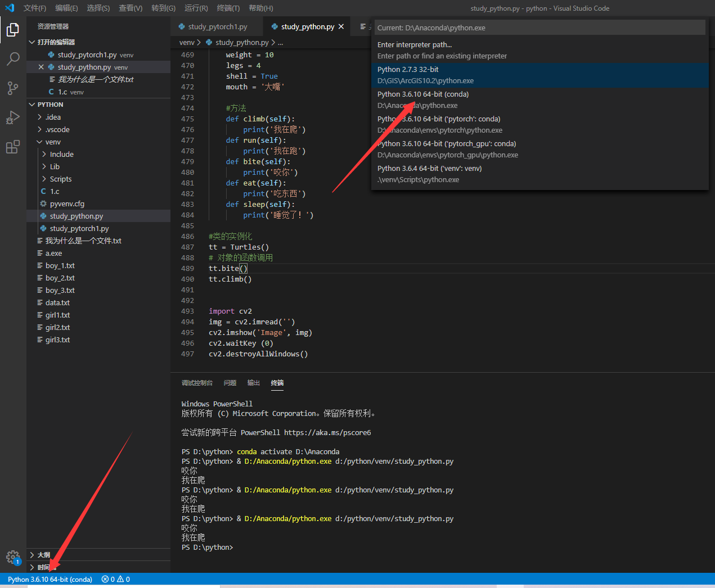
Task: Click Python 3.6.10 64-bit (conda) in status bar
Action: pos(50,578)
